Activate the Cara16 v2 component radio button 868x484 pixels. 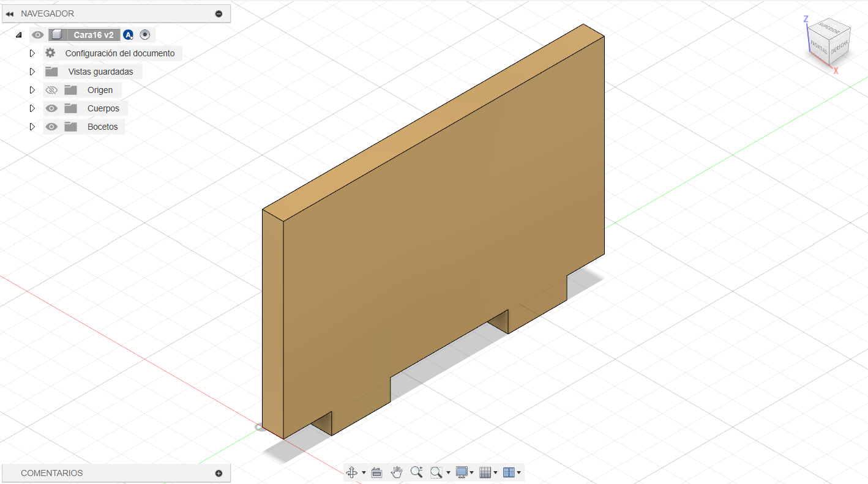(145, 35)
